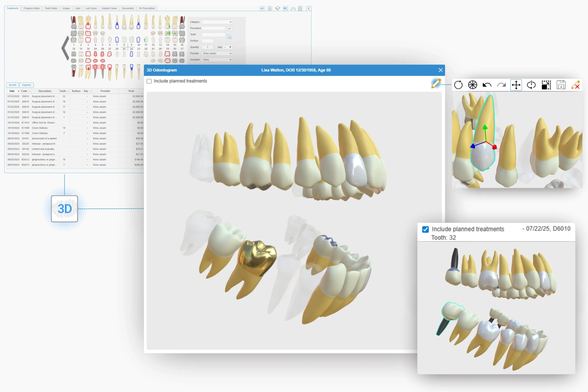
Task: Open the Category dropdown
Action: point(217,22)
